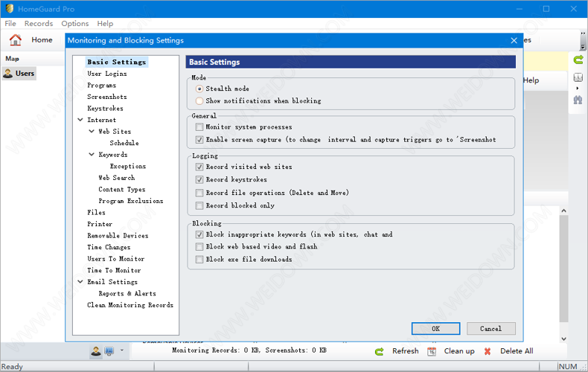The image size is (588, 372).
Task: Open dropdown arrow next to monitor icon
Action: pyautogui.click(x=121, y=350)
